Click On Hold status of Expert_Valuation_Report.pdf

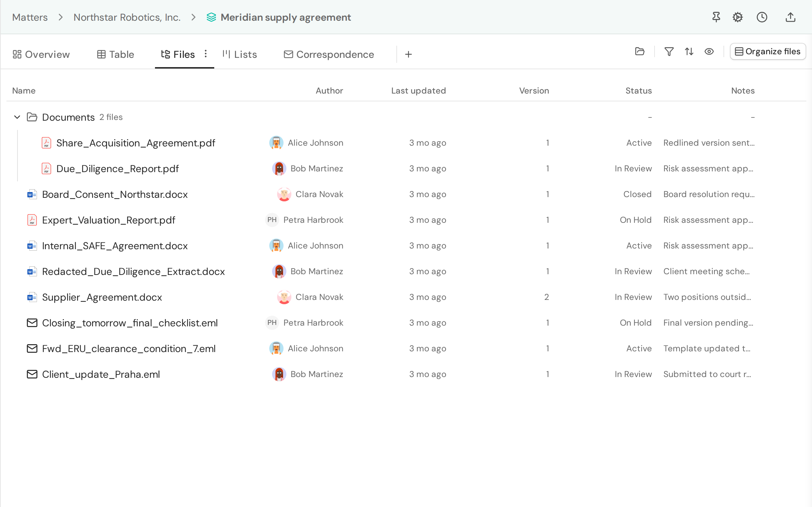point(636,220)
